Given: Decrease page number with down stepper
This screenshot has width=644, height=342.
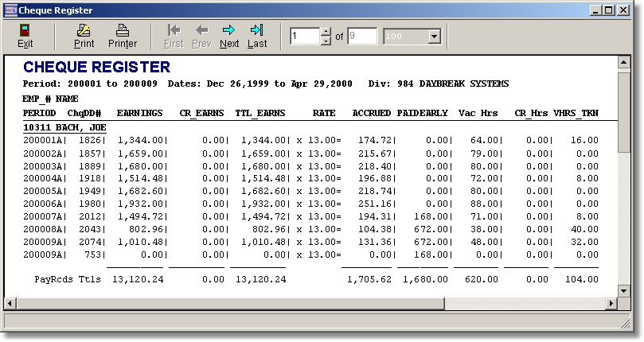Looking at the screenshot, I should 325,41.
